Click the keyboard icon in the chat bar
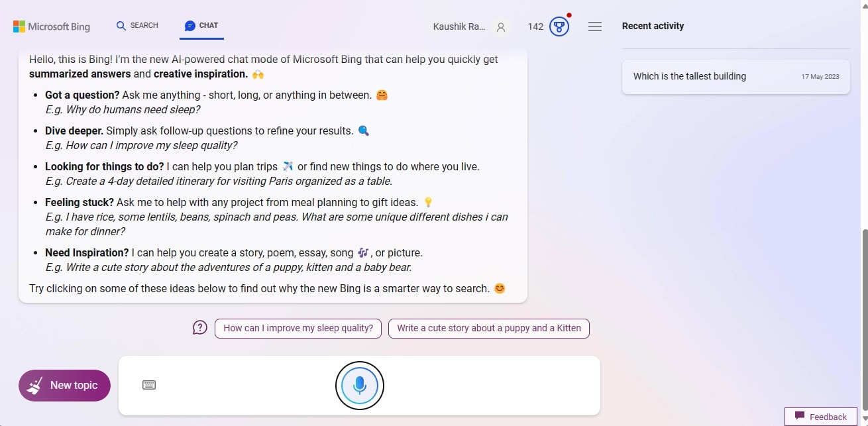This screenshot has width=868, height=426. tap(149, 385)
